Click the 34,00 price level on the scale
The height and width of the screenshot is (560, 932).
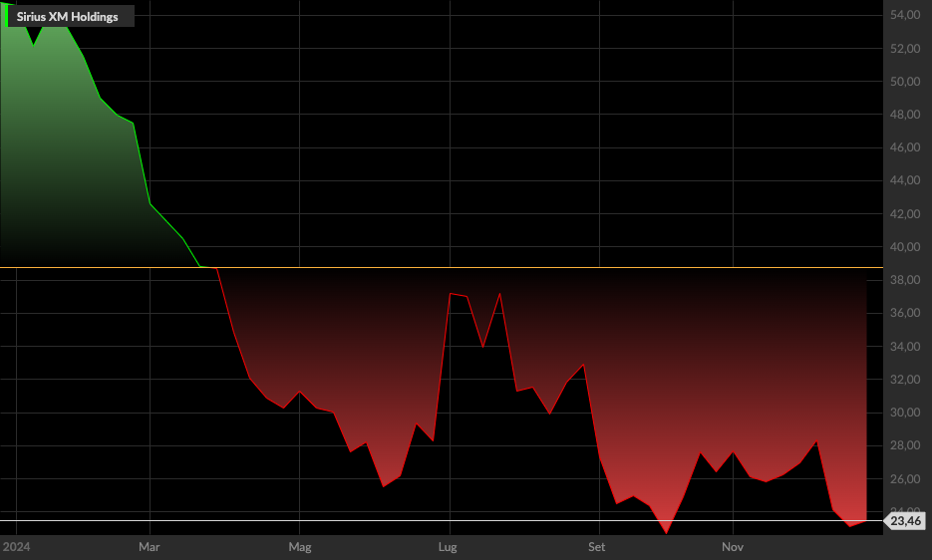coord(905,346)
